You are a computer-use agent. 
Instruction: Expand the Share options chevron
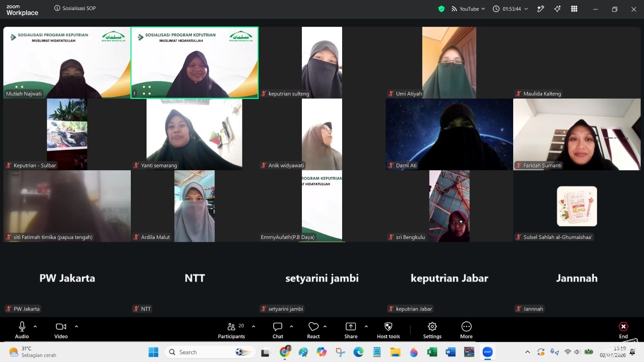pos(366,326)
